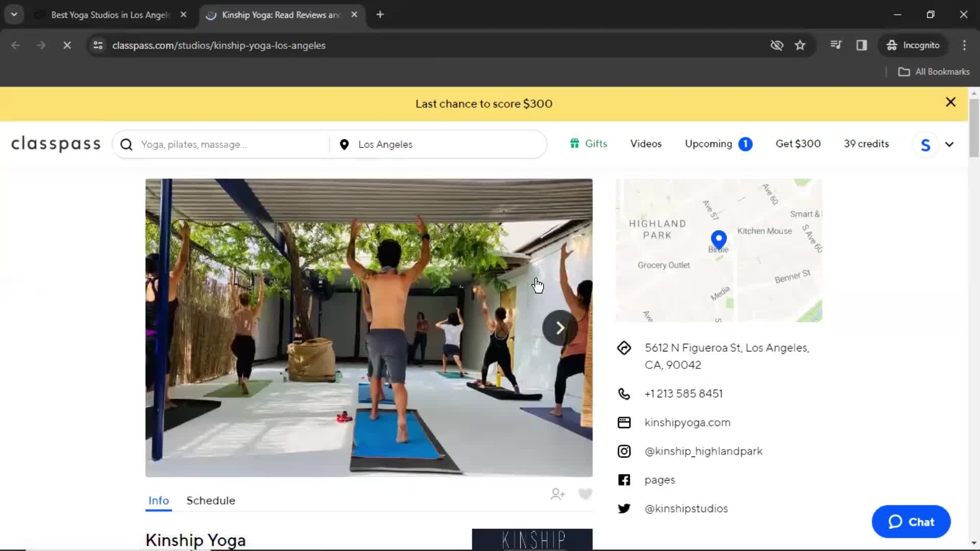
Task: Click the location pin icon in search bar
Action: 344,144
